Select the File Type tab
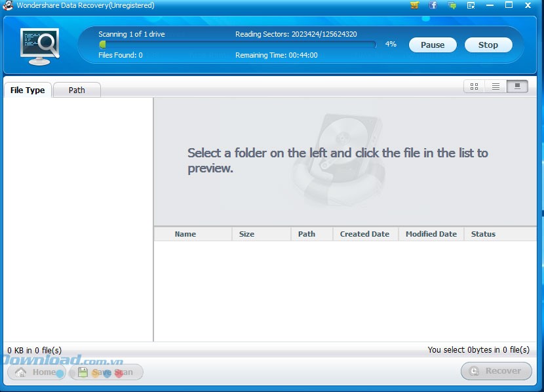 pyautogui.click(x=28, y=90)
